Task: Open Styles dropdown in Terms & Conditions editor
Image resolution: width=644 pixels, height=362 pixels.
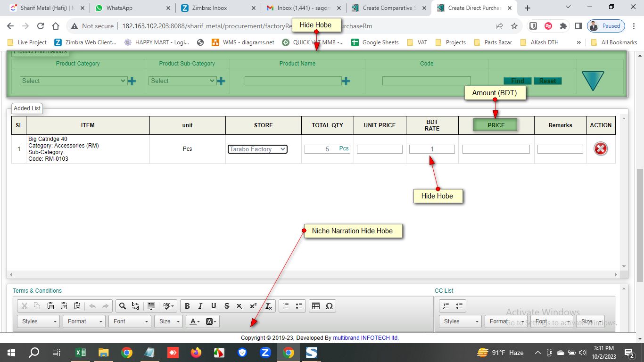Action: coord(39,321)
